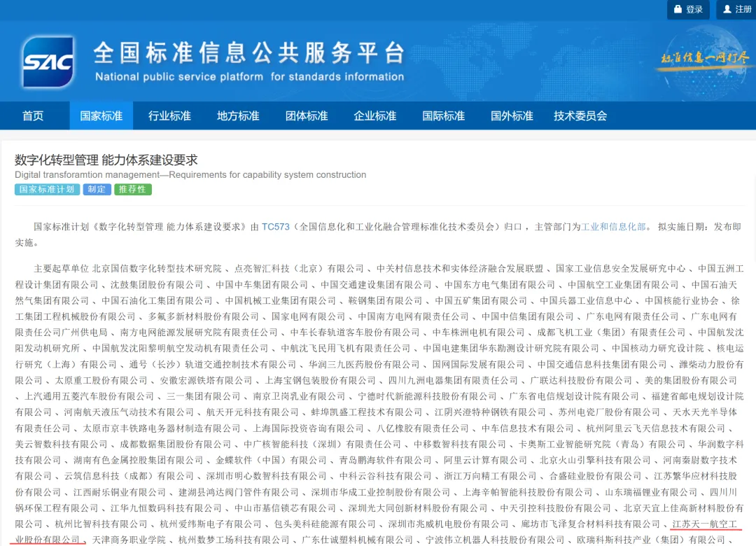
Task: Click the green 推荐性 tag
Action: [x=132, y=189]
